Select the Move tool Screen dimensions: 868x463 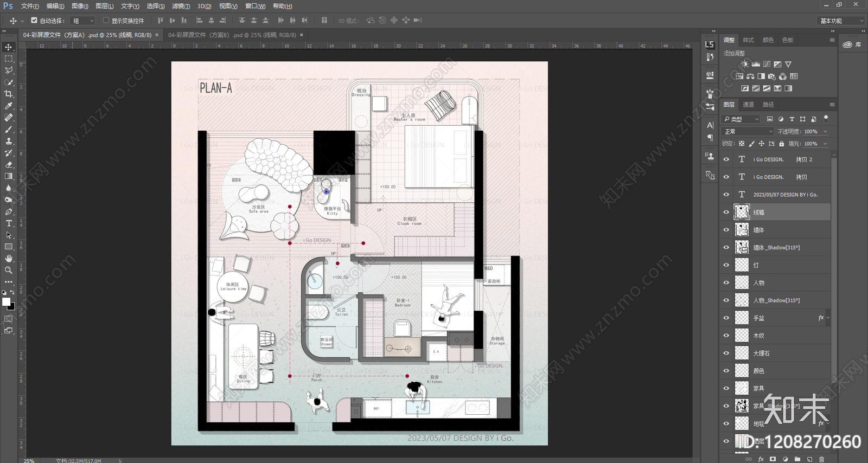[9, 47]
